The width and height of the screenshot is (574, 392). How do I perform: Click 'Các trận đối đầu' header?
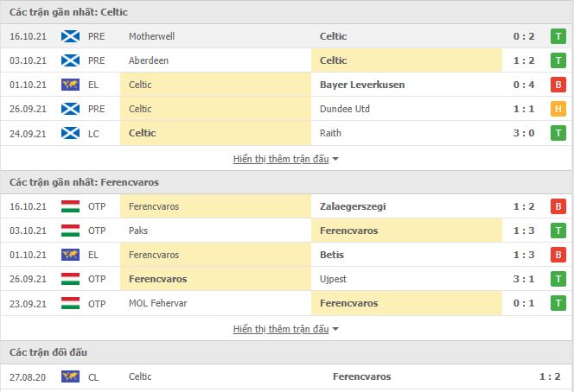pos(48,352)
